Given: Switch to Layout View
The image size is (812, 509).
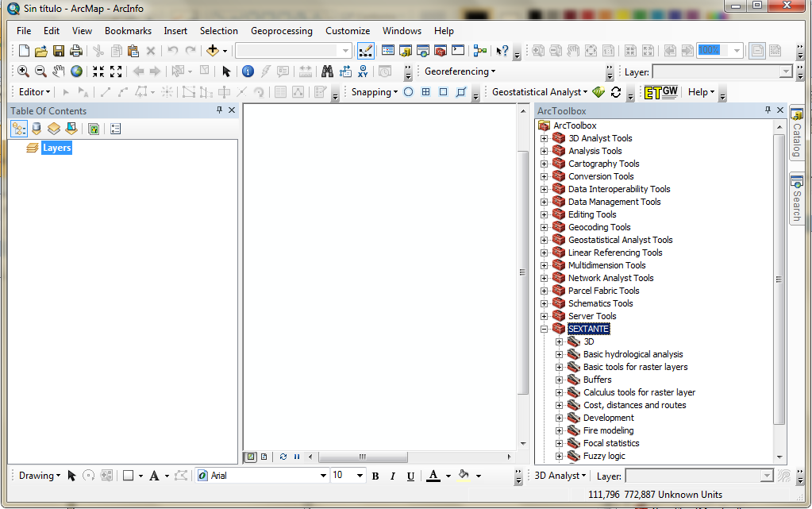Looking at the screenshot, I should pos(264,457).
